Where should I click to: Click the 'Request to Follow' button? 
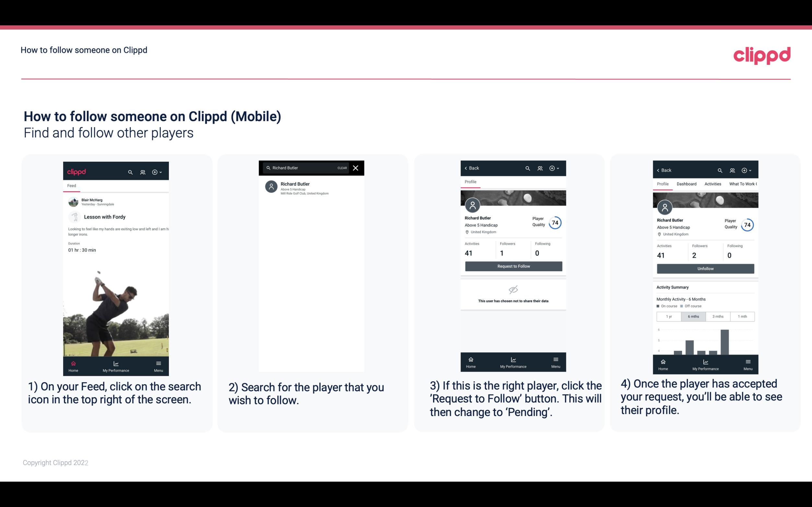(513, 266)
